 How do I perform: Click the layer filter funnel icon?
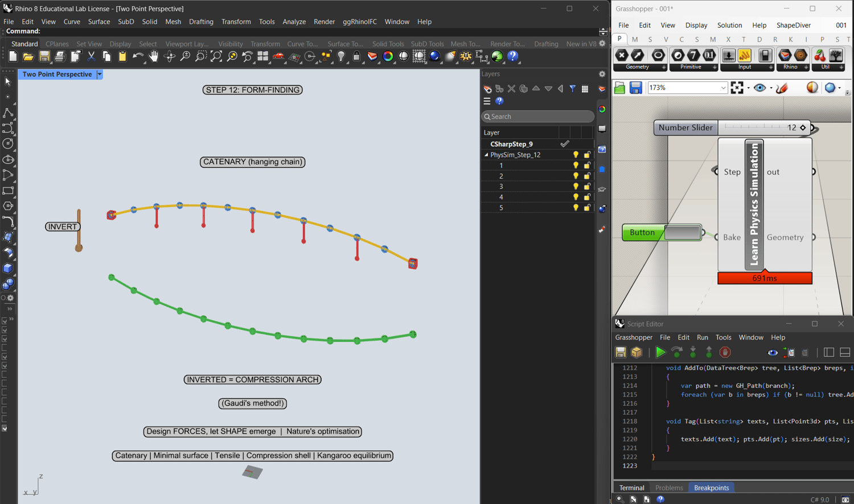coord(573,89)
